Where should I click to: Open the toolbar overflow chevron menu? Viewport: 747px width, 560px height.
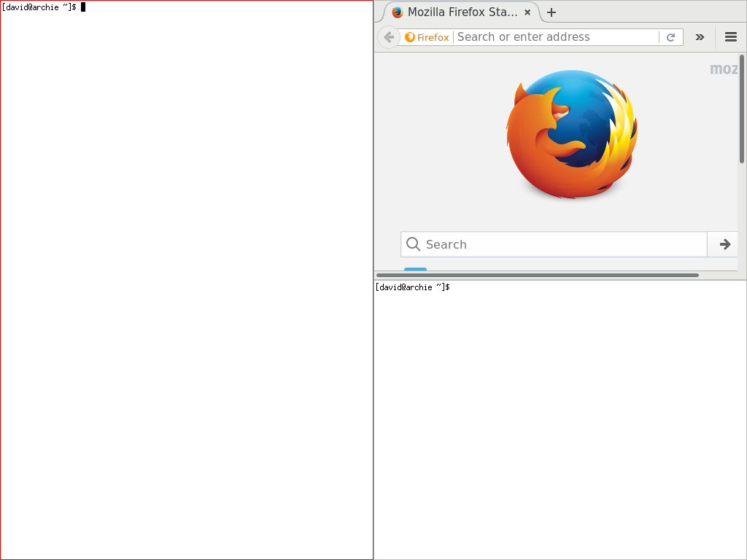[700, 37]
